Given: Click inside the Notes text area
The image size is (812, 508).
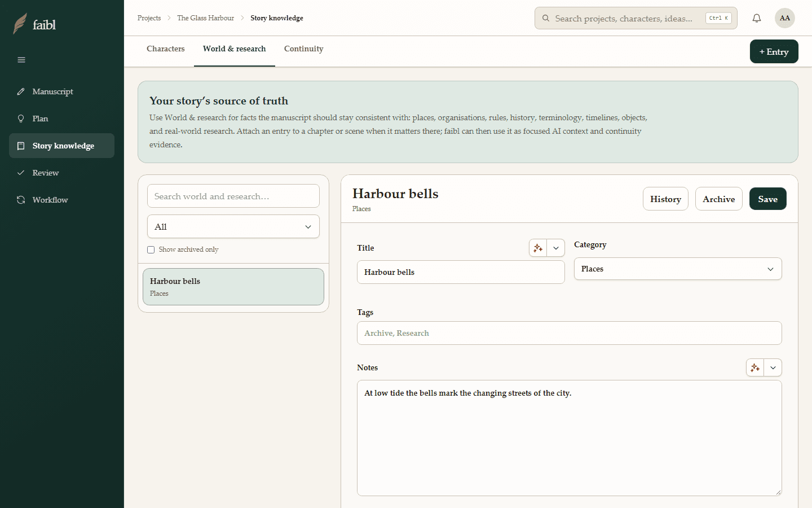Looking at the screenshot, I should (x=570, y=438).
